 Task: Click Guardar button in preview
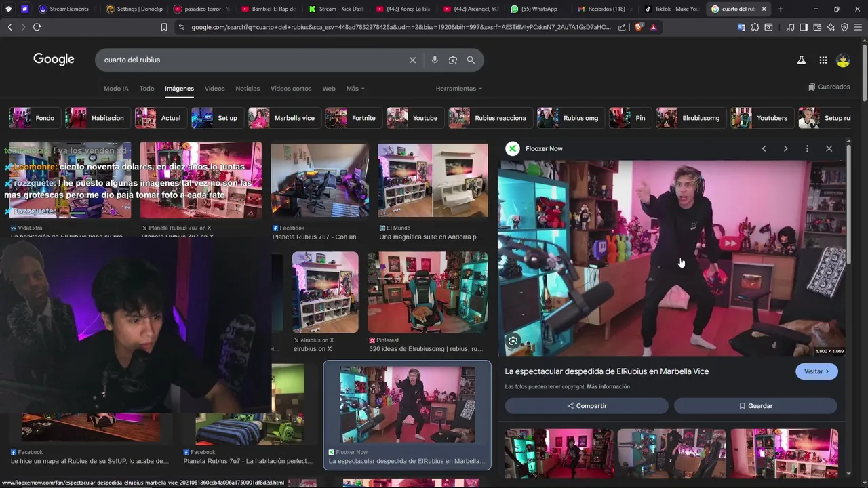click(755, 405)
